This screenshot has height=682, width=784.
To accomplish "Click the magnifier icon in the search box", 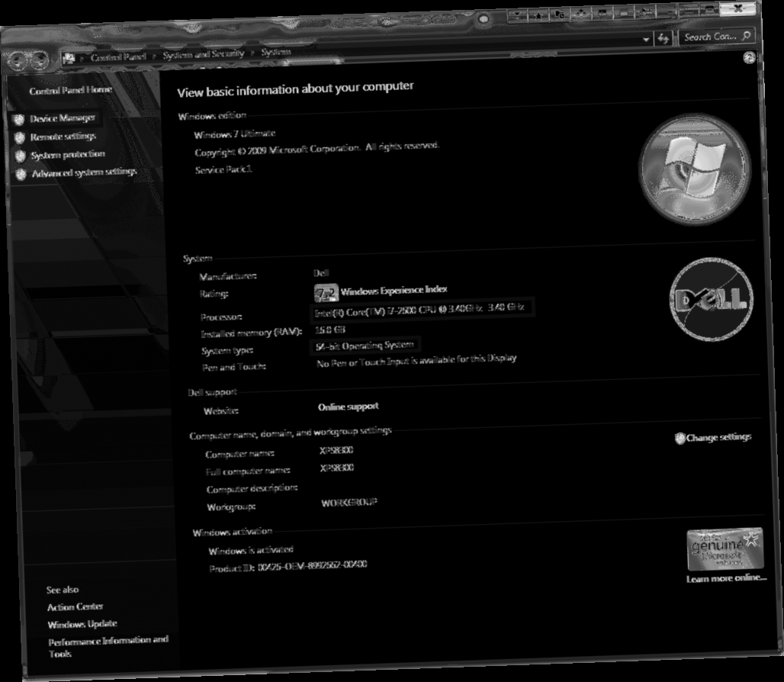I will [747, 36].
